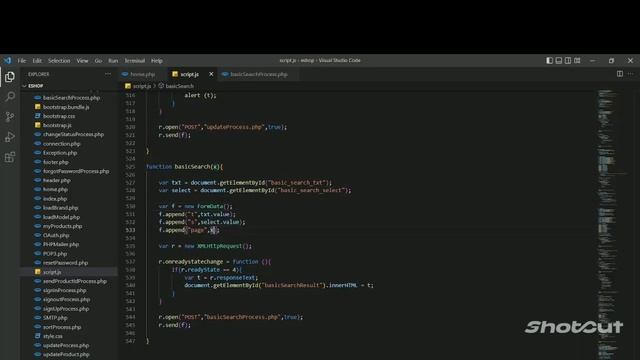The image size is (640, 360).
Task: Open signUpProcess.php in the explorer
Action: (66, 309)
